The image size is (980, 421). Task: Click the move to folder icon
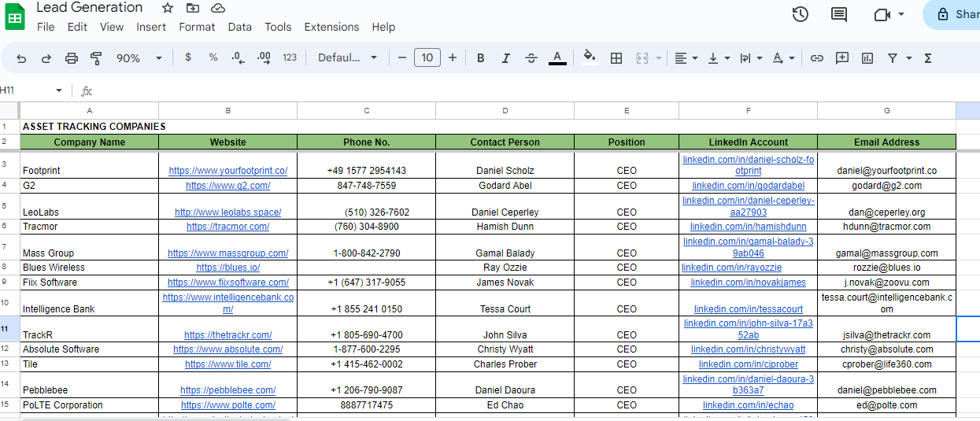click(193, 8)
